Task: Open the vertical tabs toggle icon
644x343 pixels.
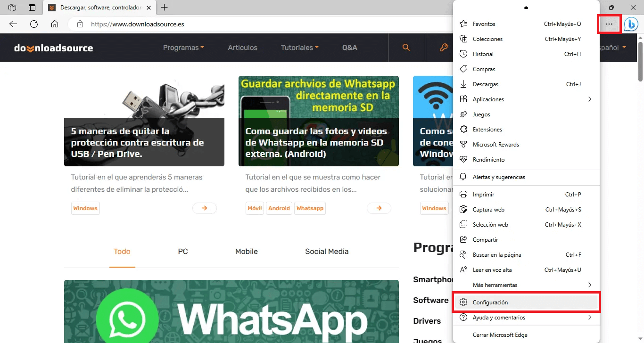Action: click(x=32, y=8)
